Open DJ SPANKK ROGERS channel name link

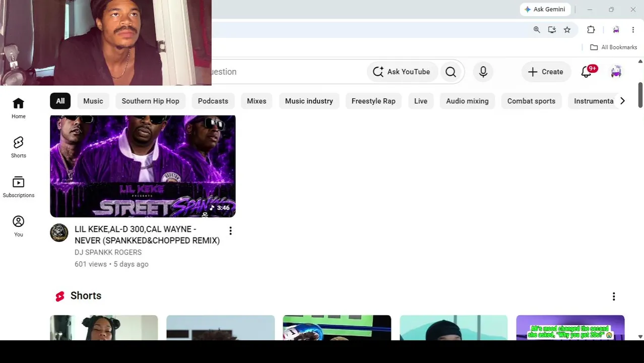click(x=108, y=252)
